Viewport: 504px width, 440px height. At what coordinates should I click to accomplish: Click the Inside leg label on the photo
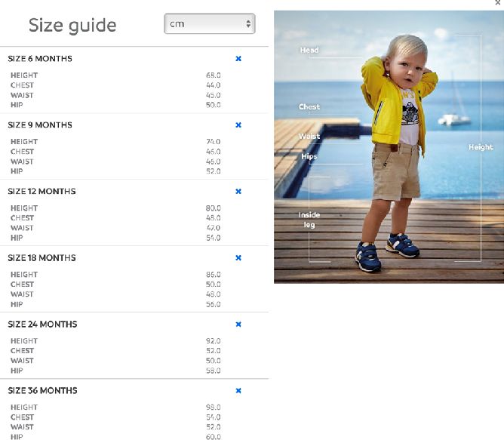(x=309, y=220)
